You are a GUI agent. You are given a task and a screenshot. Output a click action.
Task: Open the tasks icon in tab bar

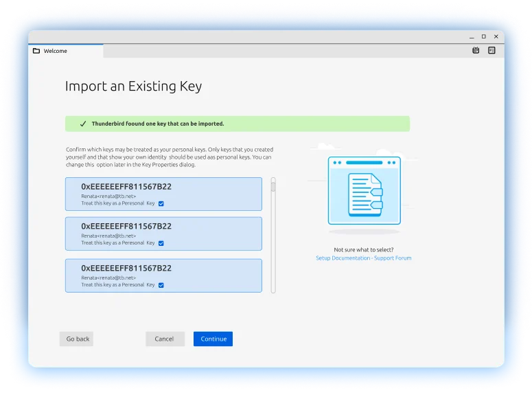click(491, 51)
